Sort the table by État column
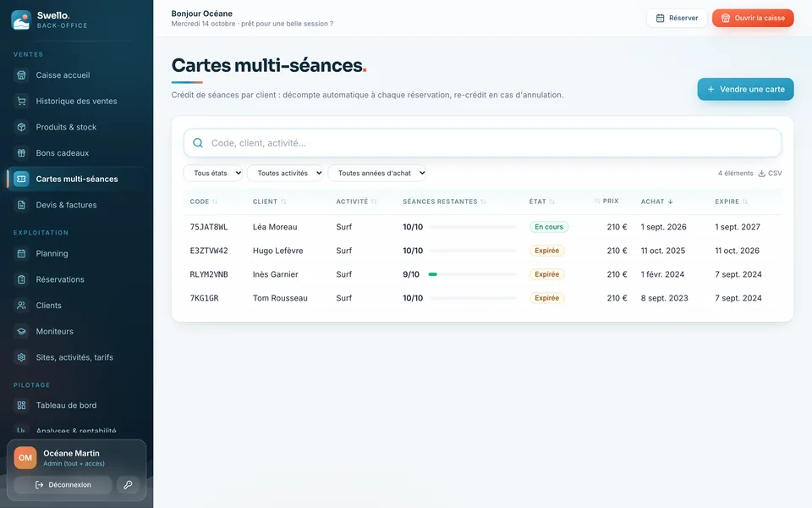This screenshot has width=812, height=508. click(541, 202)
